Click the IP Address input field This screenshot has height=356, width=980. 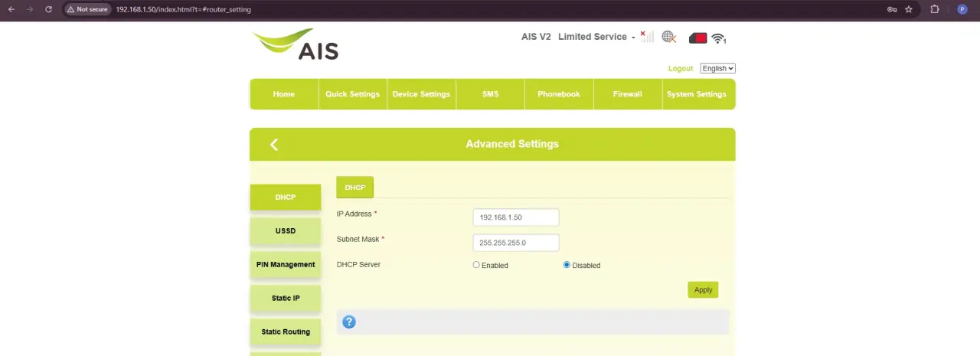(x=516, y=217)
